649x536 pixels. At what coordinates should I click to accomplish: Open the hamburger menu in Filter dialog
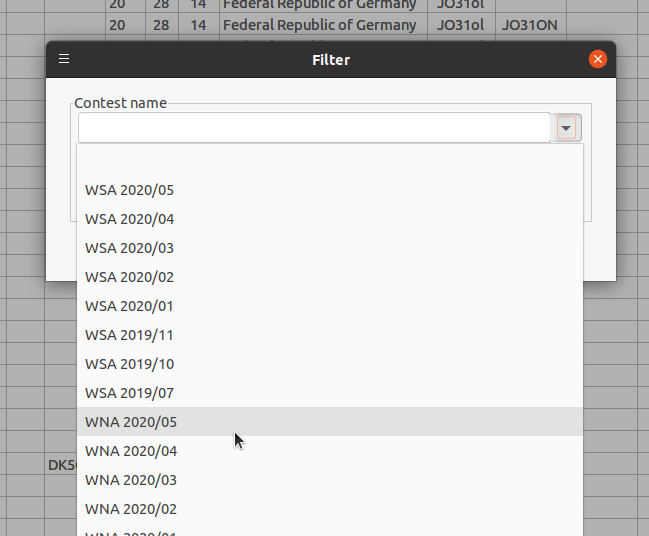point(64,59)
